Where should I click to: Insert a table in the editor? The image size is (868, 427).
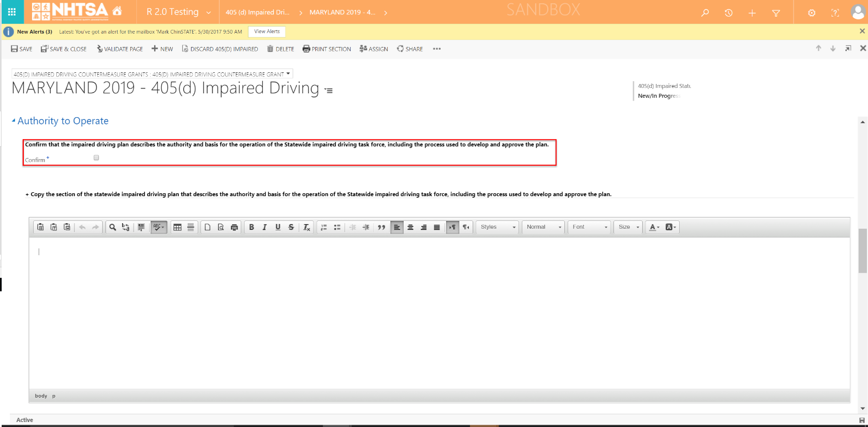[177, 227]
